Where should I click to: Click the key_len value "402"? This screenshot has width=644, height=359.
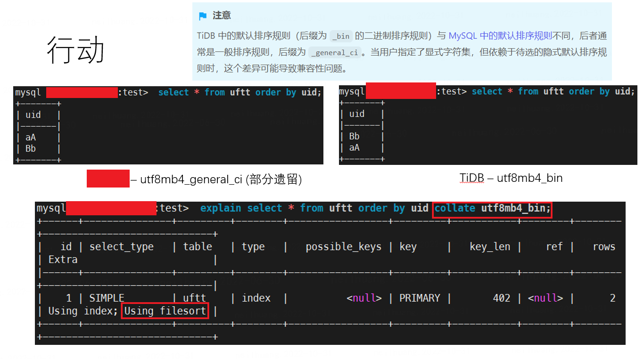(x=502, y=298)
